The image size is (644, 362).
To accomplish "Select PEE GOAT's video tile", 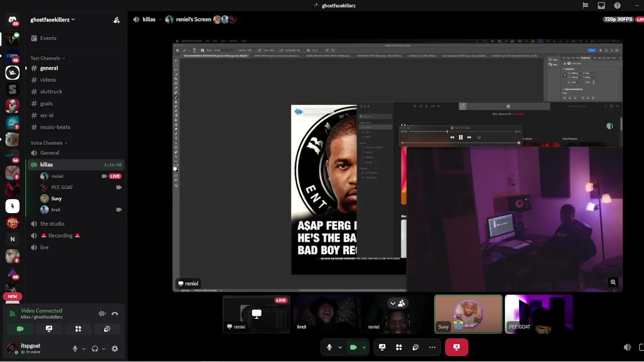I will point(539,314).
